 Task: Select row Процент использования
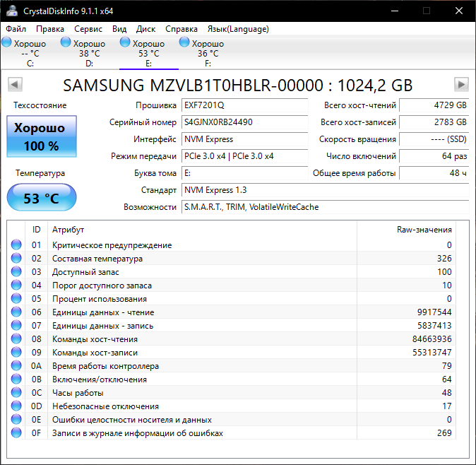(232, 298)
